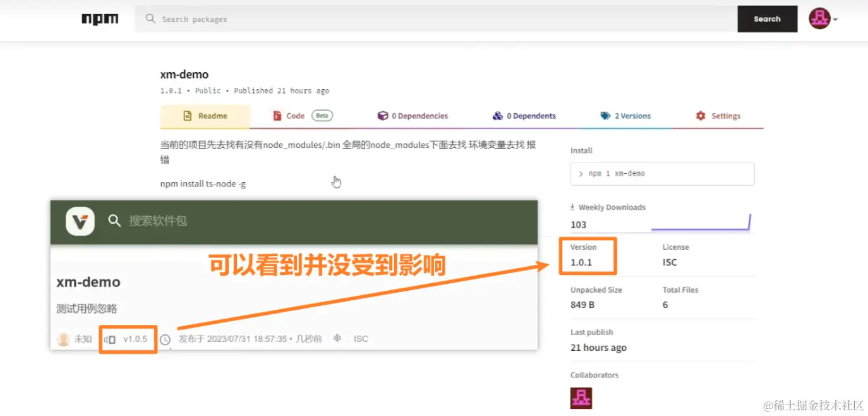Click the Beta badge on Code tab
Viewport: 868px width, 416px height.
point(322,116)
